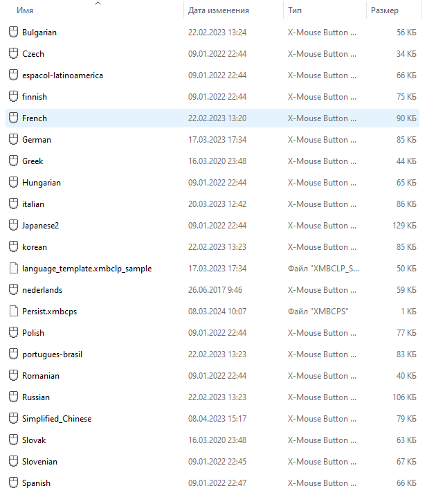The image size is (436, 504).
Task: Click the Файл "XMBCLP_S... type cell
Action: [324, 269]
